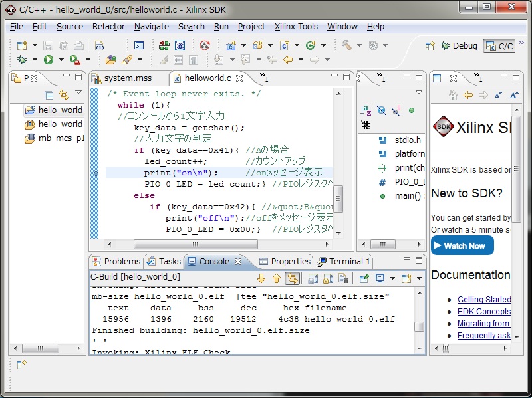Screen dimensions: 532x398
Task: Save the current file using the floppy icon
Action: click(48, 45)
